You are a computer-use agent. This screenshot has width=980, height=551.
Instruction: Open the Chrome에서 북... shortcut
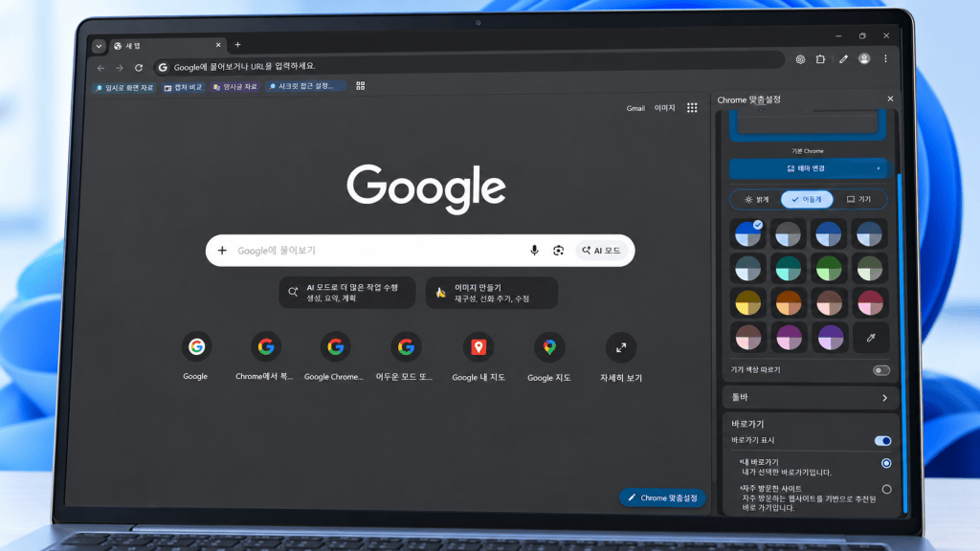pos(265,357)
